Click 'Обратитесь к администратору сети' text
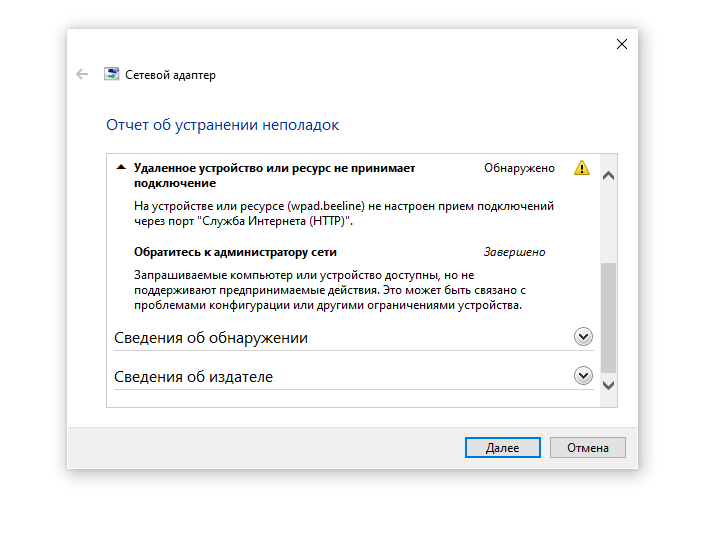Image resolution: width=711 pixels, height=550 pixels. coord(235,252)
